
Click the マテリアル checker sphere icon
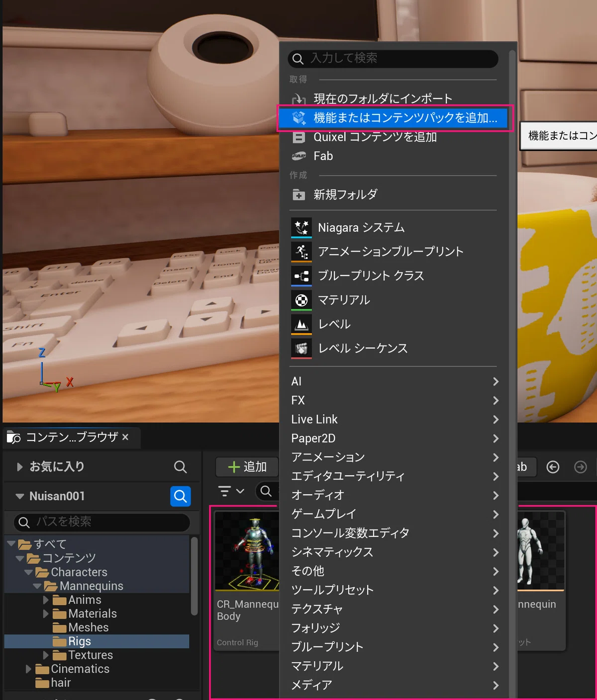pos(301,300)
